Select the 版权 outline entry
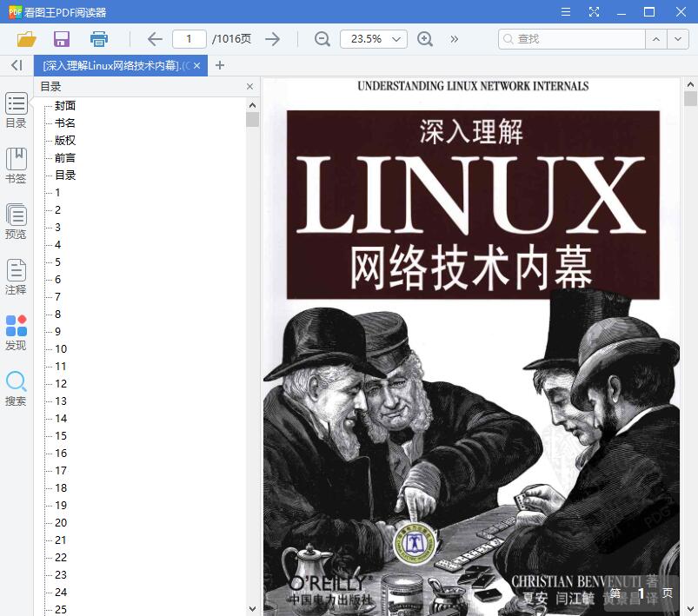Viewport: 698px width, 616px height. tap(65, 140)
